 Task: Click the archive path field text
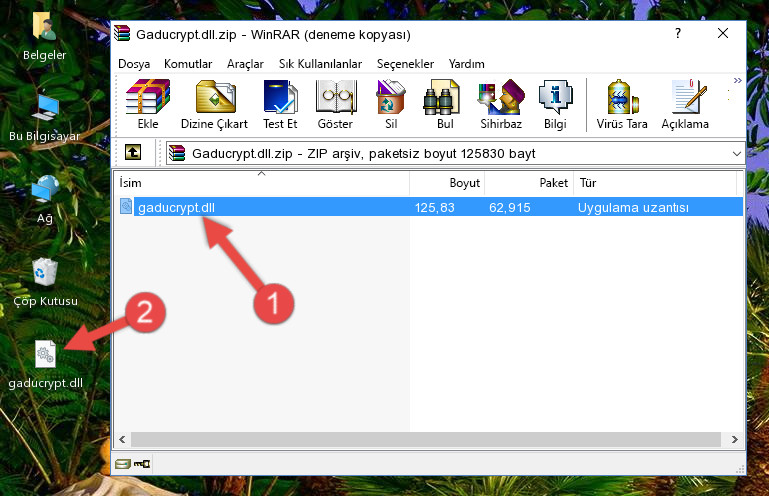point(363,154)
